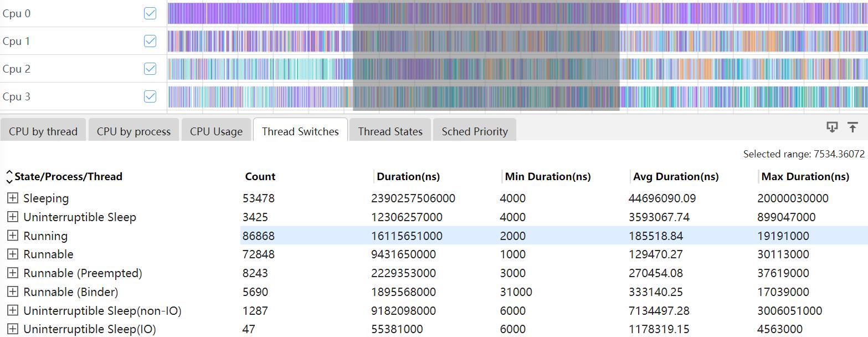
Task: Expand the Sleeping state row
Action: [x=12, y=198]
